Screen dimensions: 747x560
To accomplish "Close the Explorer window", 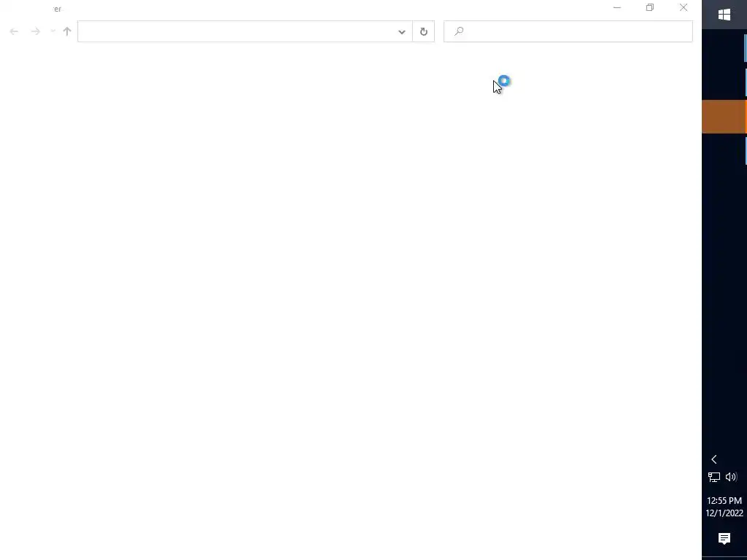I will pos(684,7).
